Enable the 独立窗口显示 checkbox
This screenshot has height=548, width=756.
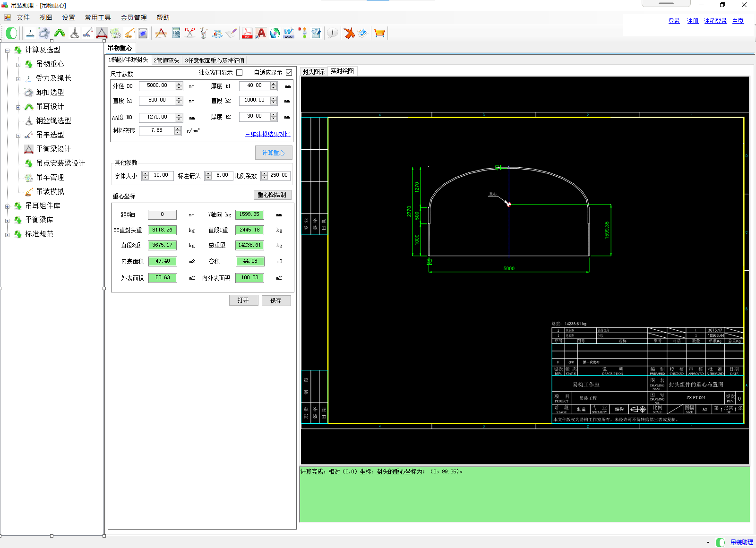tap(240, 73)
